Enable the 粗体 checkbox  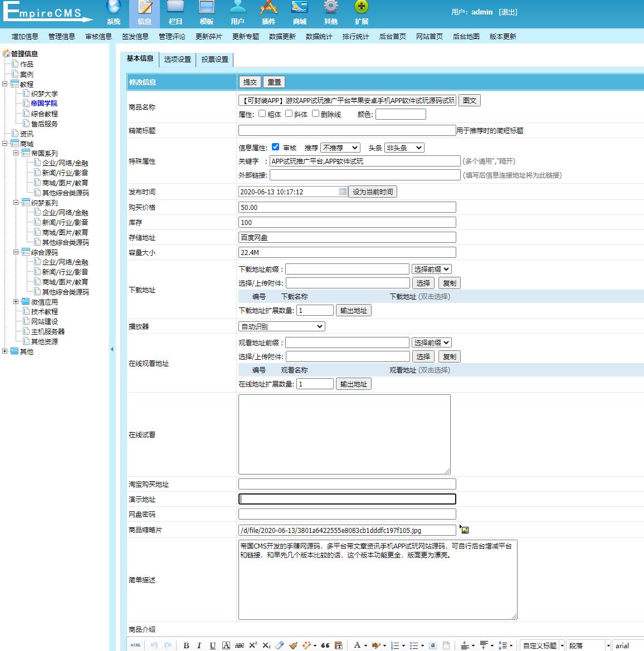[x=262, y=114]
